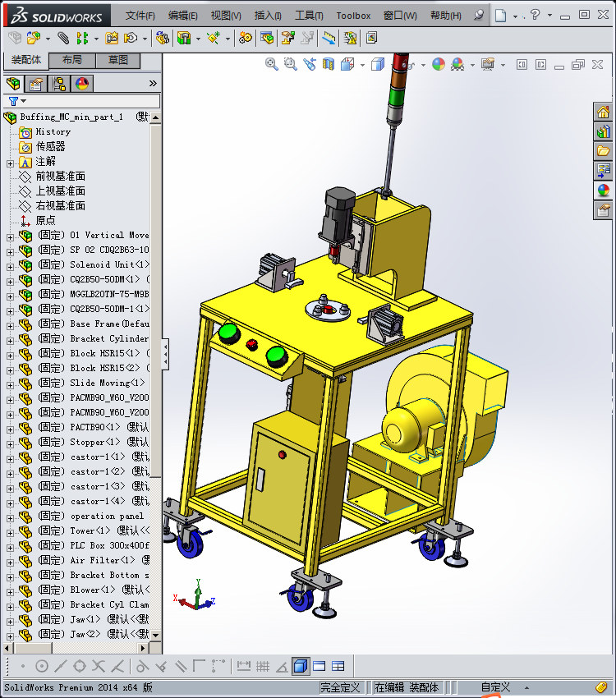
Task: Switch to the ConfigurationManager tab
Action: 59,84
